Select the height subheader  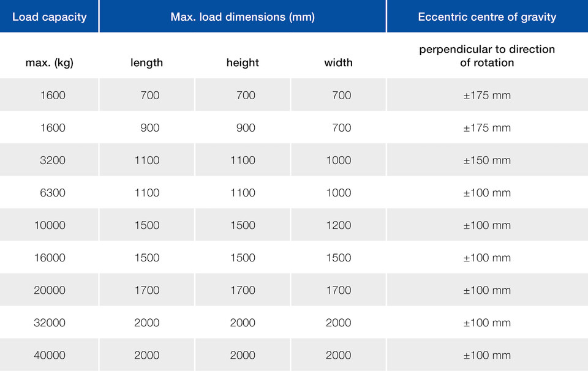tap(243, 62)
